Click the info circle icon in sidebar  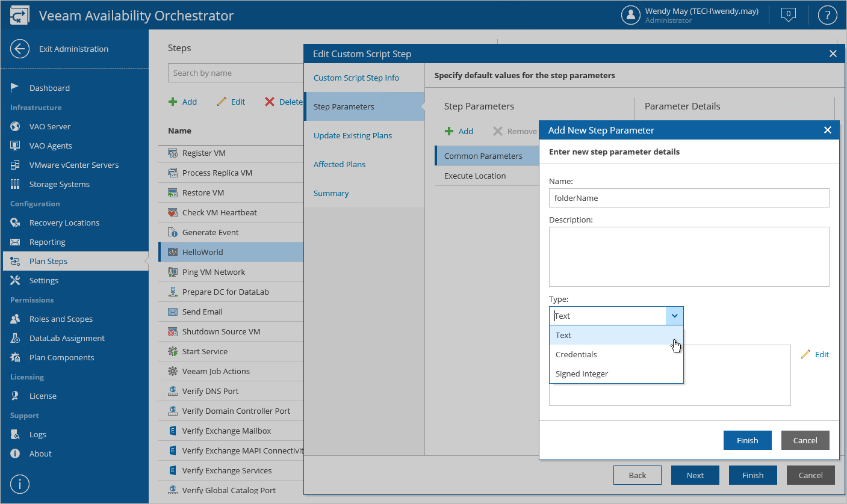[20, 484]
